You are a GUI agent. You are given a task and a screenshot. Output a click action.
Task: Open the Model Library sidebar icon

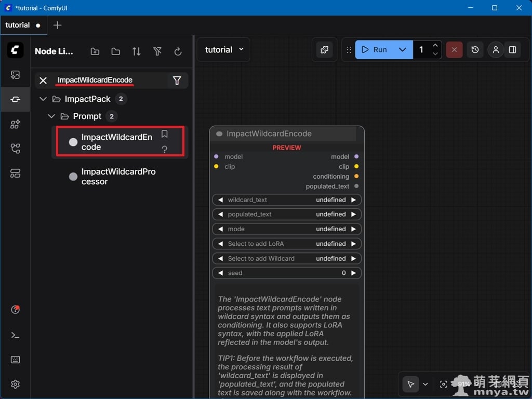15,124
